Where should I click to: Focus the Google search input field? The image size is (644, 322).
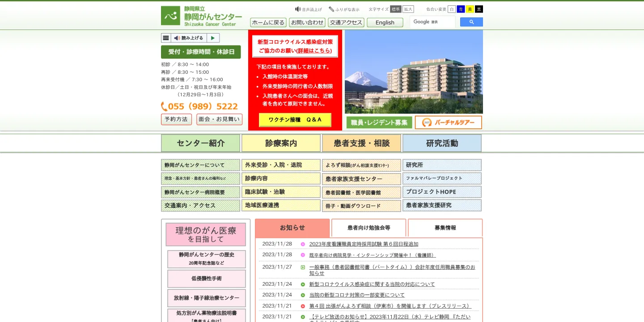(x=432, y=22)
